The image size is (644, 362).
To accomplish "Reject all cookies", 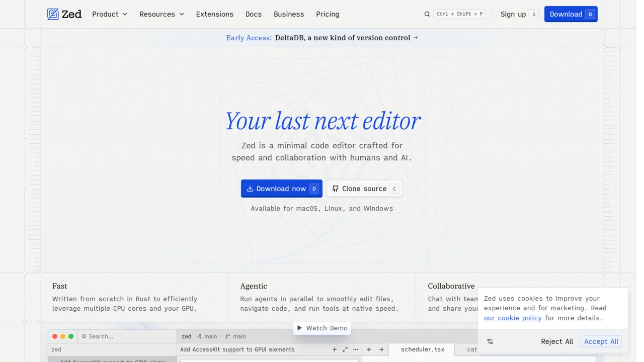I will point(557,341).
